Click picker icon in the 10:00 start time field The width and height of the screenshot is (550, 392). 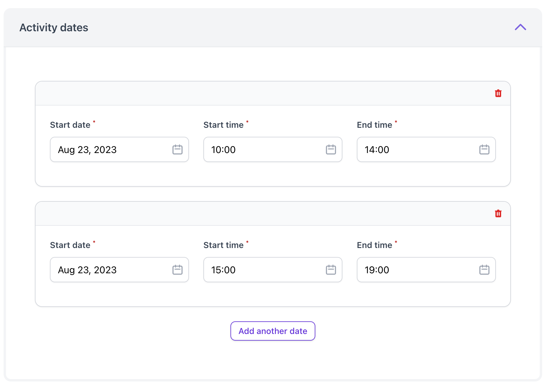coord(331,149)
